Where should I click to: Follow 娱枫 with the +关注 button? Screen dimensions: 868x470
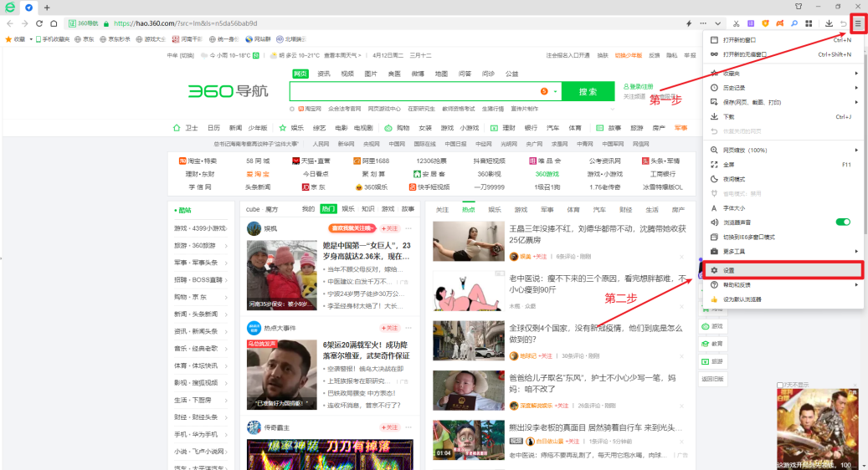390,228
